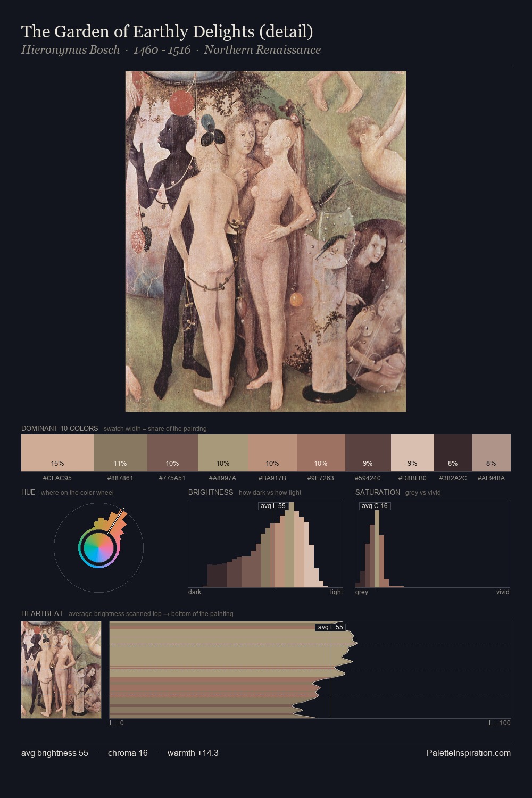
Task: Click the 'L = 100' axis label
Action: [500, 723]
